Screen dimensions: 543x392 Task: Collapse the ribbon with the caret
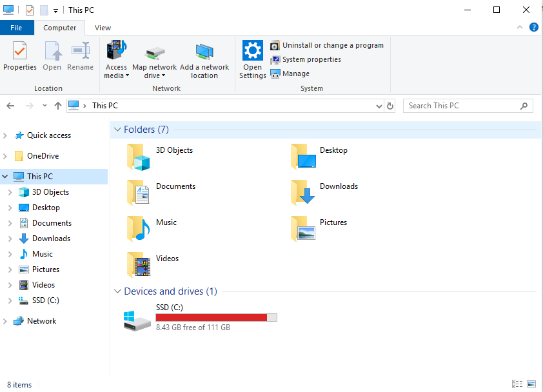coord(519,27)
